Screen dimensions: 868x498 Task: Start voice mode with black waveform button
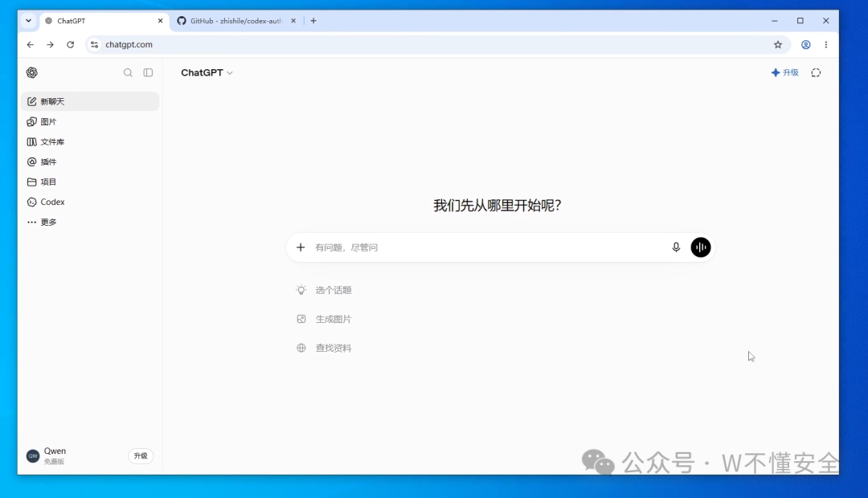coord(700,247)
